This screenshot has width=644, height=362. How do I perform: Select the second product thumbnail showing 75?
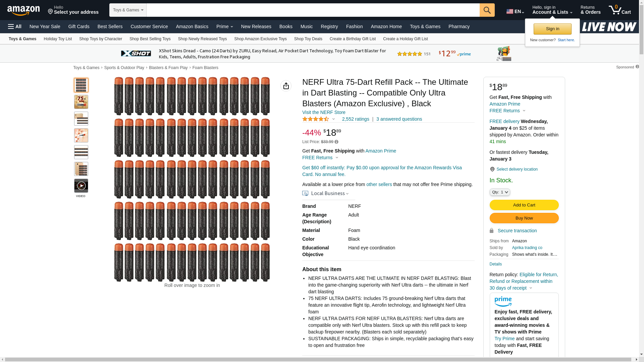(81, 102)
